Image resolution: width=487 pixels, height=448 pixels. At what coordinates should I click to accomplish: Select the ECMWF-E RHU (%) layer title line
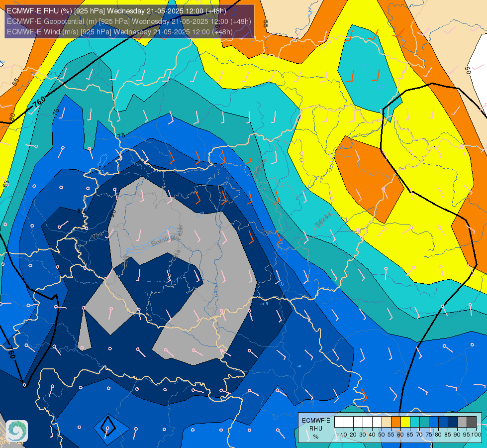point(116,11)
